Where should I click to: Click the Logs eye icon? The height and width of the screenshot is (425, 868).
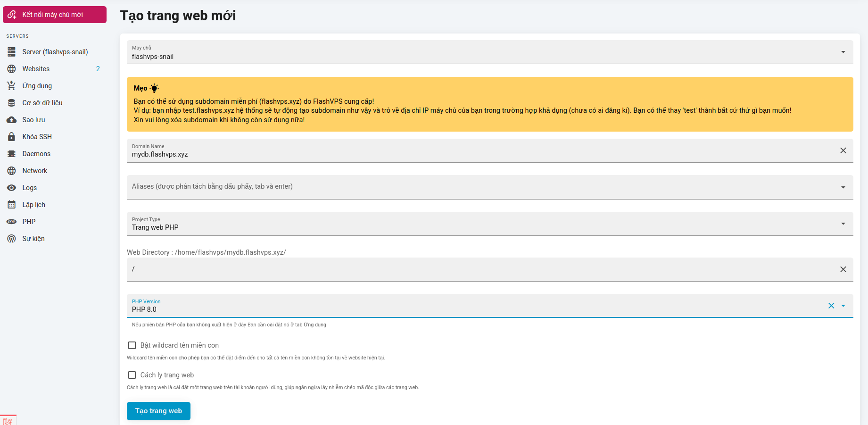[12, 188]
